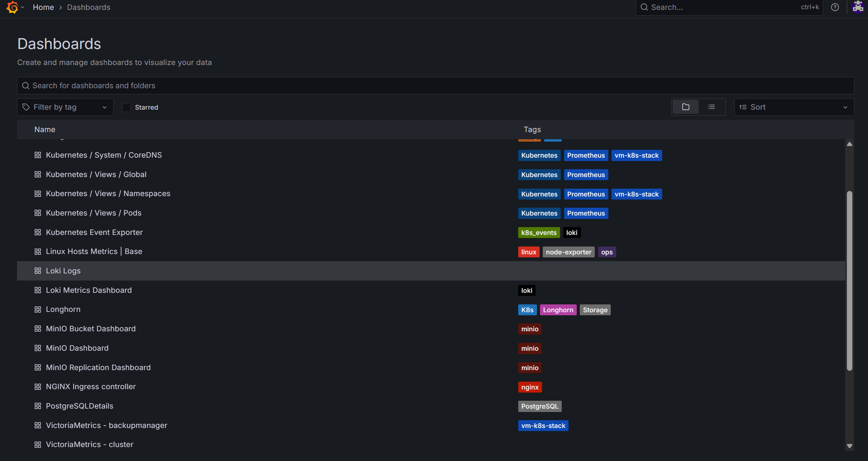Filter by pink Longhorn tag
This screenshot has height=461, width=868.
558,310
